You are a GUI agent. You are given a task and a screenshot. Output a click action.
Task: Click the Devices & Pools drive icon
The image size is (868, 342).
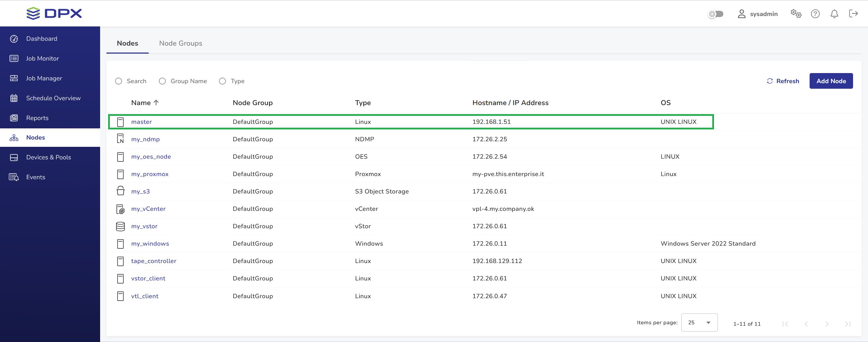[14, 157]
